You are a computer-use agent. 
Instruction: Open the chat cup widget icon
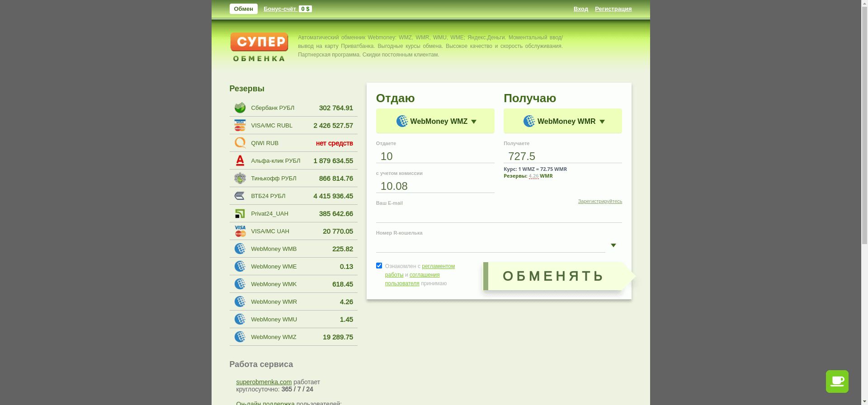point(837,381)
